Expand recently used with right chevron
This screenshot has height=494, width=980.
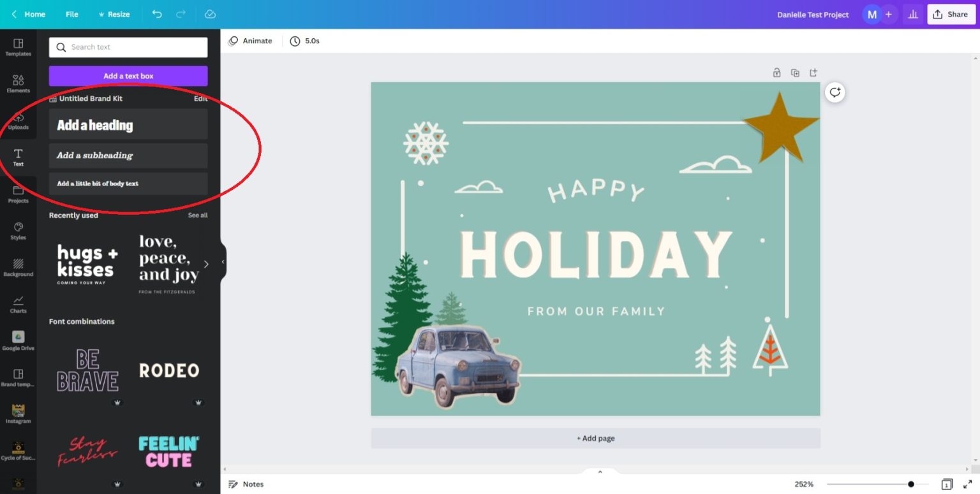(206, 264)
